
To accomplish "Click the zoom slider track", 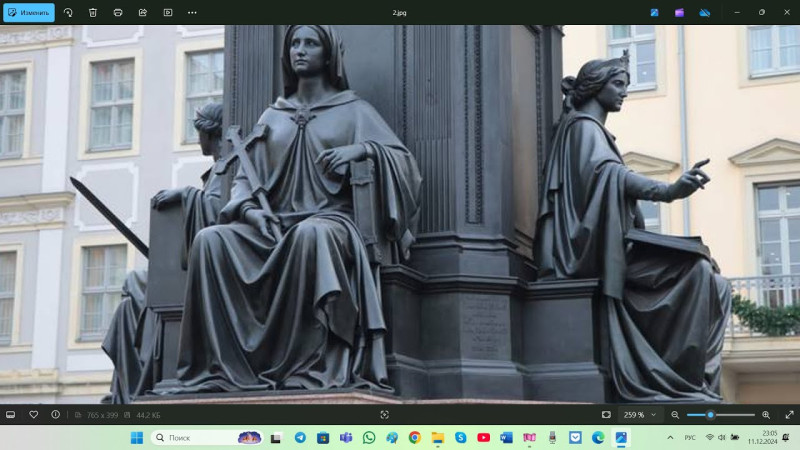I will coord(735,414).
